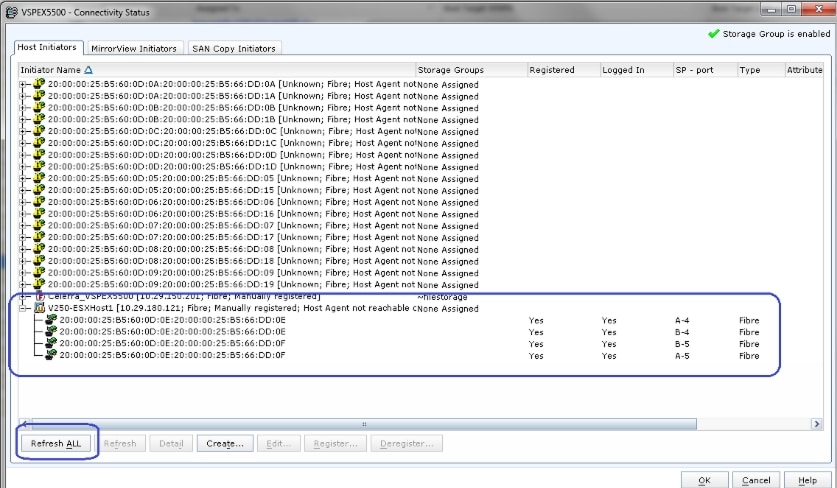Click the SP - port column header
The width and height of the screenshot is (837, 488).
point(705,70)
